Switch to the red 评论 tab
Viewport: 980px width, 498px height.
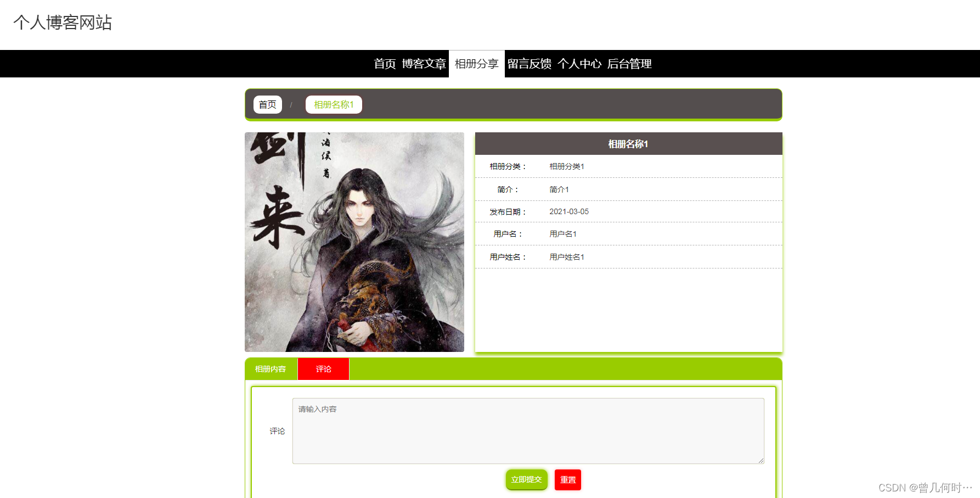tap(323, 369)
